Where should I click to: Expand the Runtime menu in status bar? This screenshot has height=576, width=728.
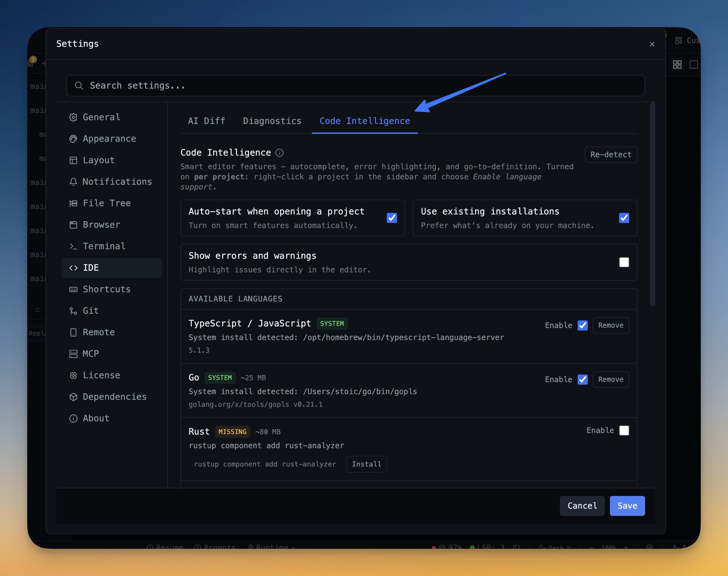(270, 546)
